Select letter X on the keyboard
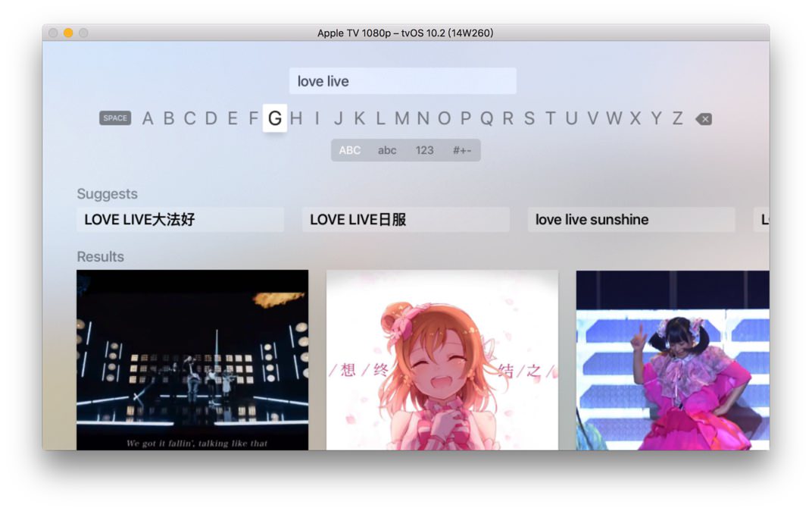This screenshot has width=812, height=511. click(x=636, y=119)
